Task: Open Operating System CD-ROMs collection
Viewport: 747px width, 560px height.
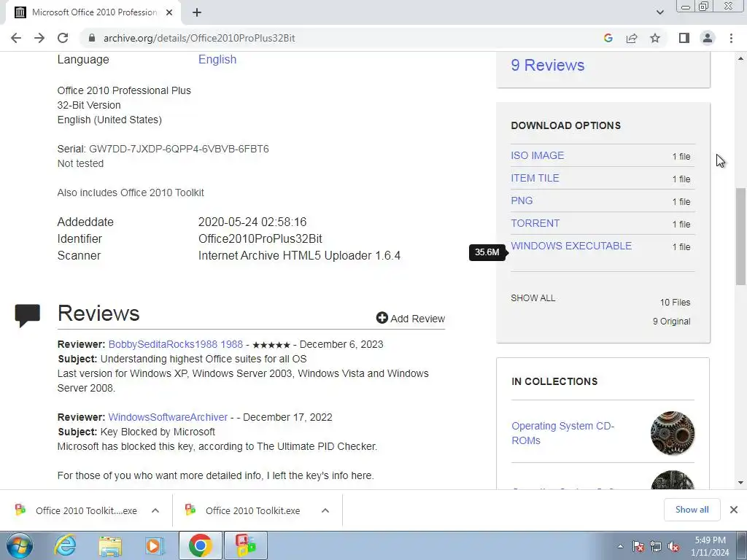Action: [562, 433]
